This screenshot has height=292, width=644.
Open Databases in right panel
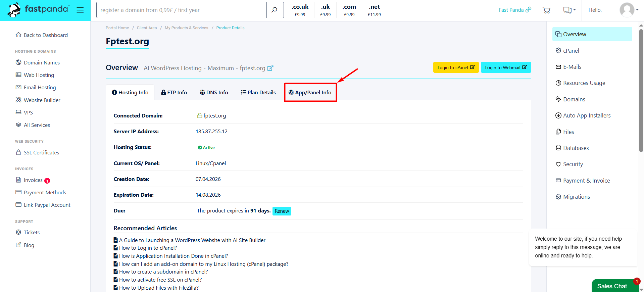(x=572, y=148)
